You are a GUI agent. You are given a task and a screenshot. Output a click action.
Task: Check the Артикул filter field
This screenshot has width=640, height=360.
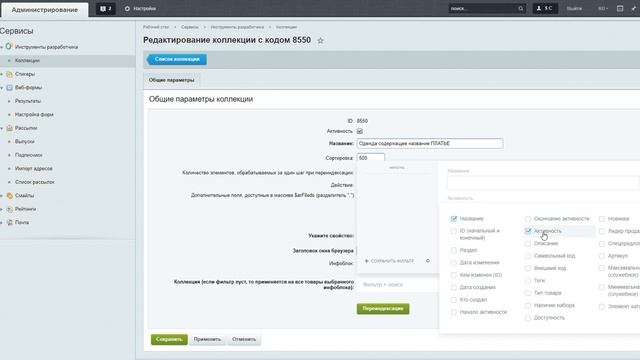tap(602, 256)
